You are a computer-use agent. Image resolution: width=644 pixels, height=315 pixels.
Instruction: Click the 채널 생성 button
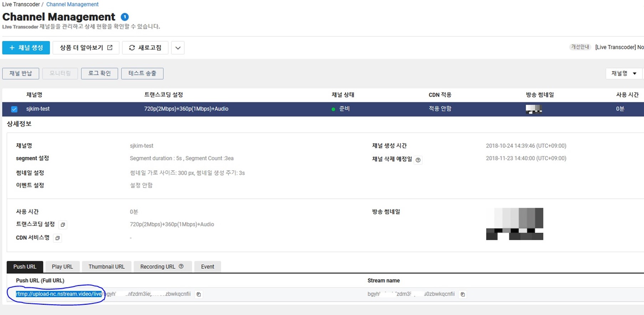pyautogui.click(x=26, y=48)
